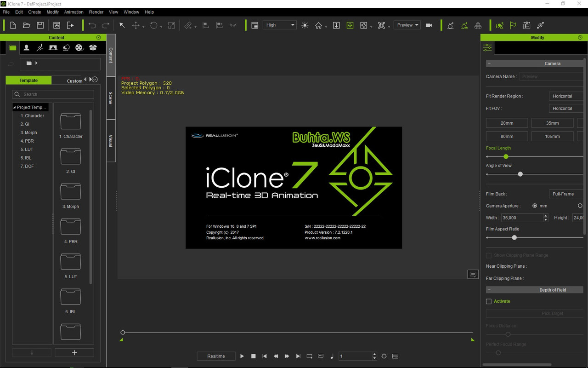
Task: Click the Realtime button in playback bar
Action: (x=216, y=356)
